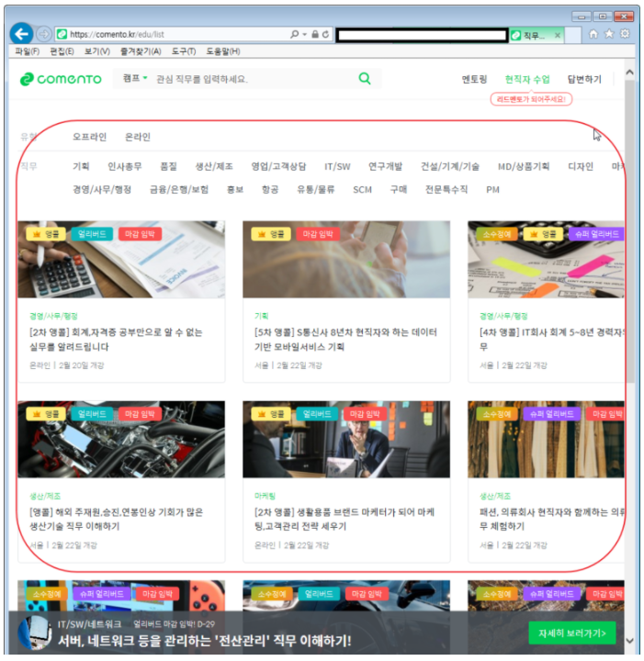Filter by 건설/기계/기술 job category
644x661 pixels.
[449, 166]
